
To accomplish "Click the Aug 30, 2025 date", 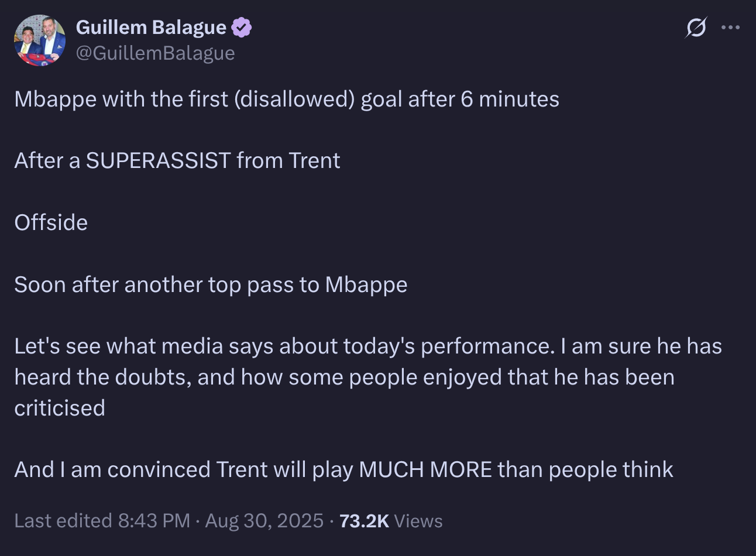I will pos(264,520).
